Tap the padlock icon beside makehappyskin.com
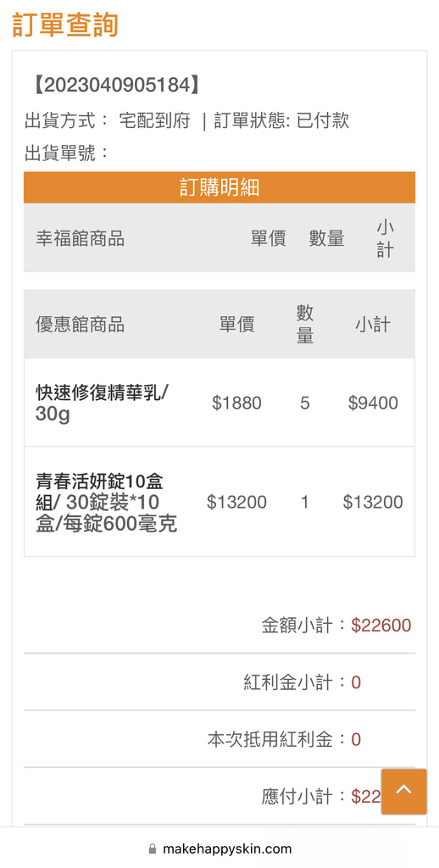This screenshot has height=868, width=439. (x=153, y=849)
